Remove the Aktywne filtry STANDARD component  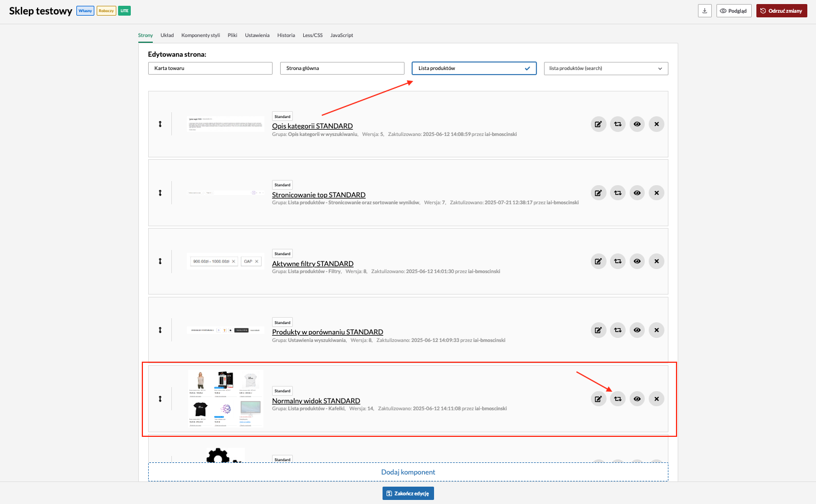[656, 262]
